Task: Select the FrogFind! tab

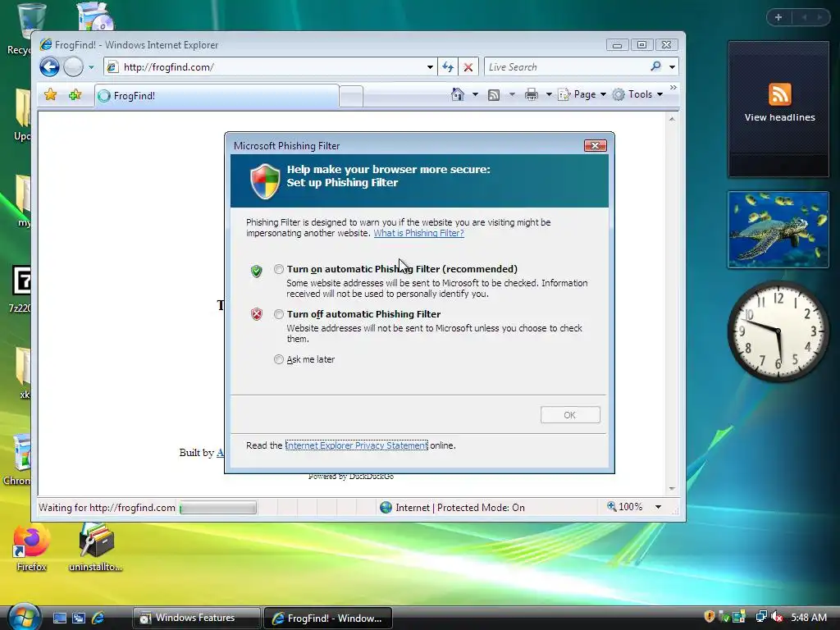Action: coord(217,95)
